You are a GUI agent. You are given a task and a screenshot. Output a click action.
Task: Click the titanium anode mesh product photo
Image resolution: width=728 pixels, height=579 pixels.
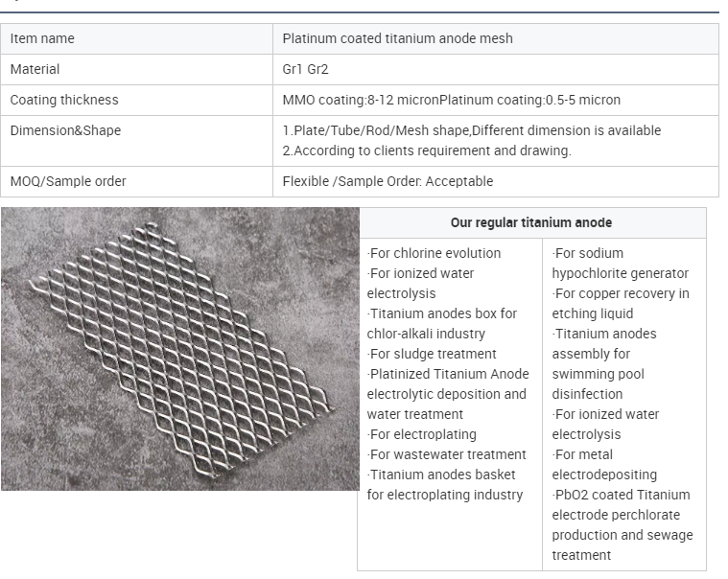pos(179,349)
